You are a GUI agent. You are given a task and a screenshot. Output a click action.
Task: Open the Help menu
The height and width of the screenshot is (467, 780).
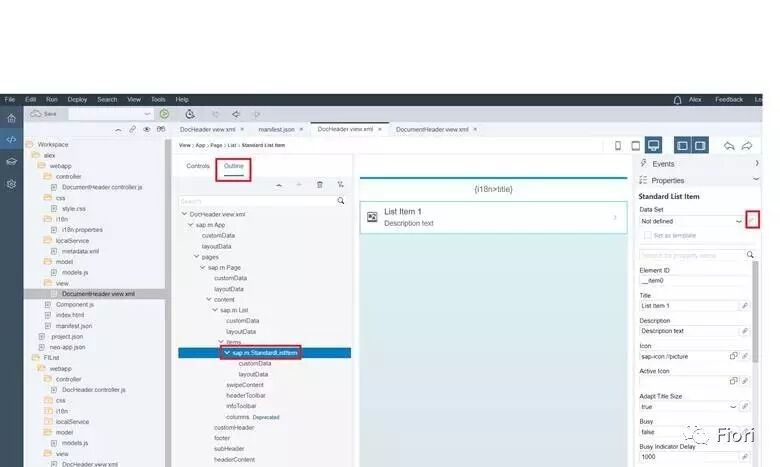[x=182, y=99]
